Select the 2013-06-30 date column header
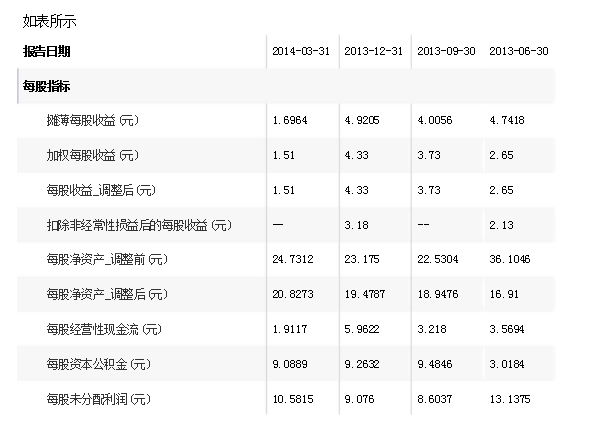 tap(518, 51)
